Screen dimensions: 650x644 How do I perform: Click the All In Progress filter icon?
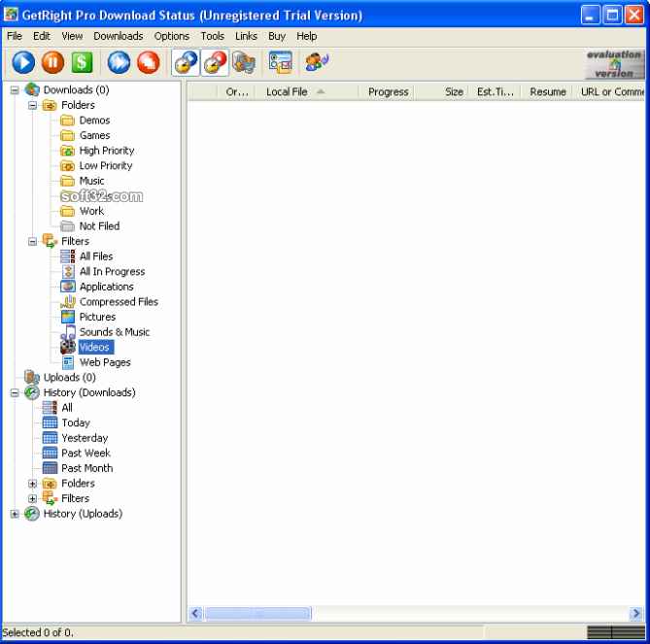(68, 272)
